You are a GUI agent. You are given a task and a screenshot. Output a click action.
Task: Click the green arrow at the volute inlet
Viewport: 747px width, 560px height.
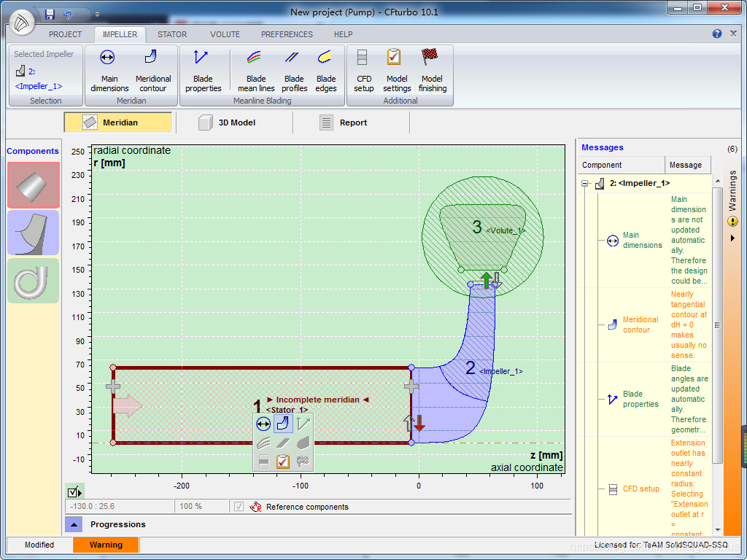coord(487,280)
